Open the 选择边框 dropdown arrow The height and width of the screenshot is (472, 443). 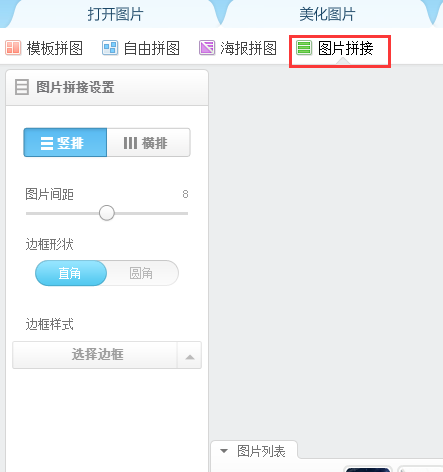pos(189,355)
